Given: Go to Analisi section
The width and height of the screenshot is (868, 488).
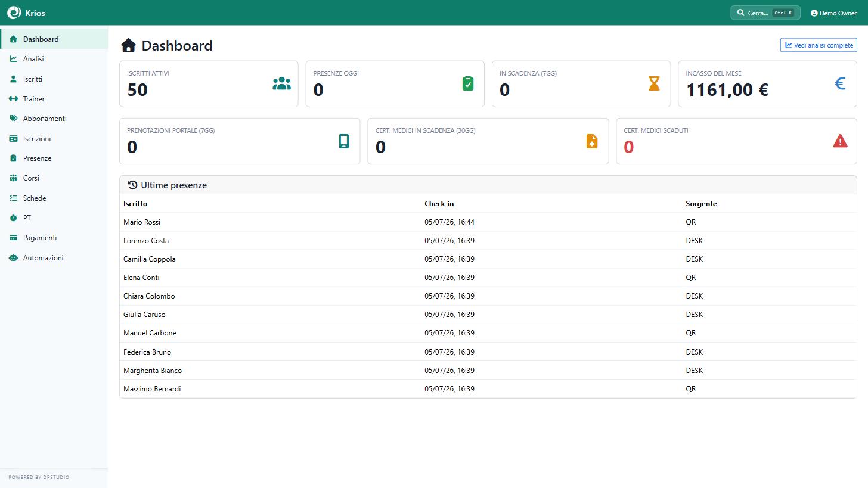Looking at the screenshot, I should [x=54, y=59].
